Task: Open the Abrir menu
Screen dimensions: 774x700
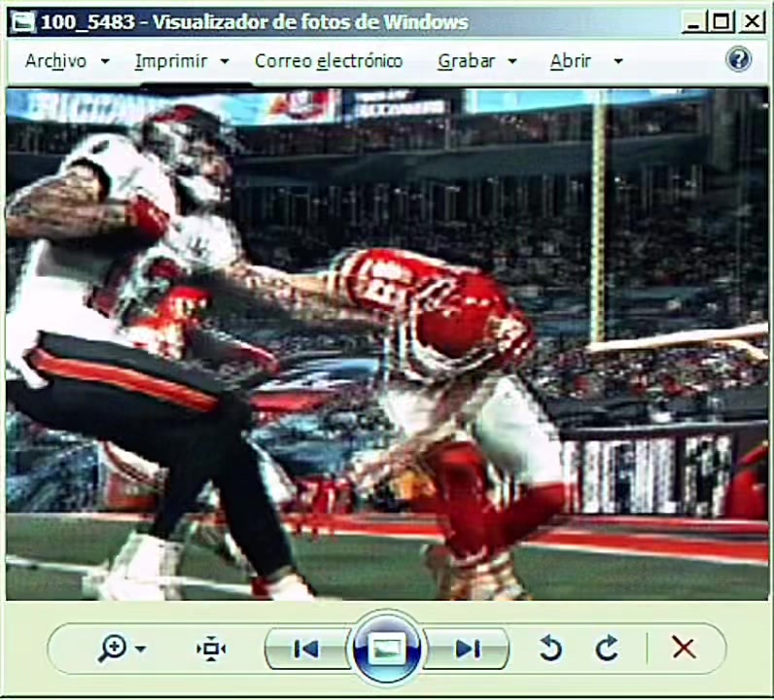Action: [570, 61]
